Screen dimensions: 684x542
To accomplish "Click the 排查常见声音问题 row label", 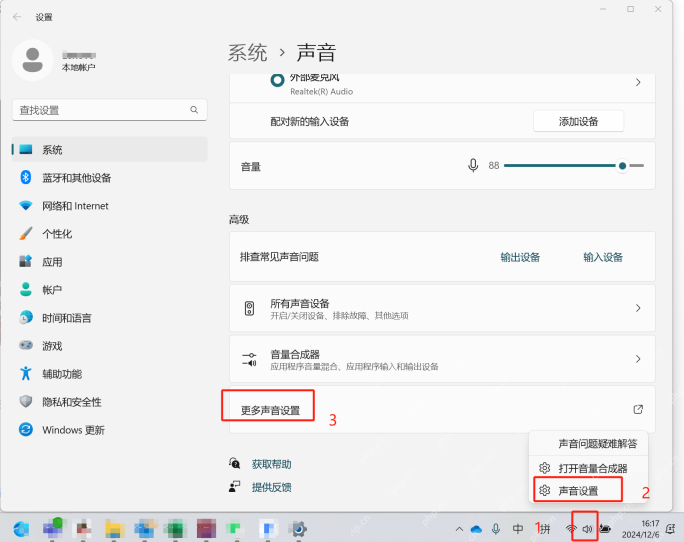I will [x=279, y=257].
